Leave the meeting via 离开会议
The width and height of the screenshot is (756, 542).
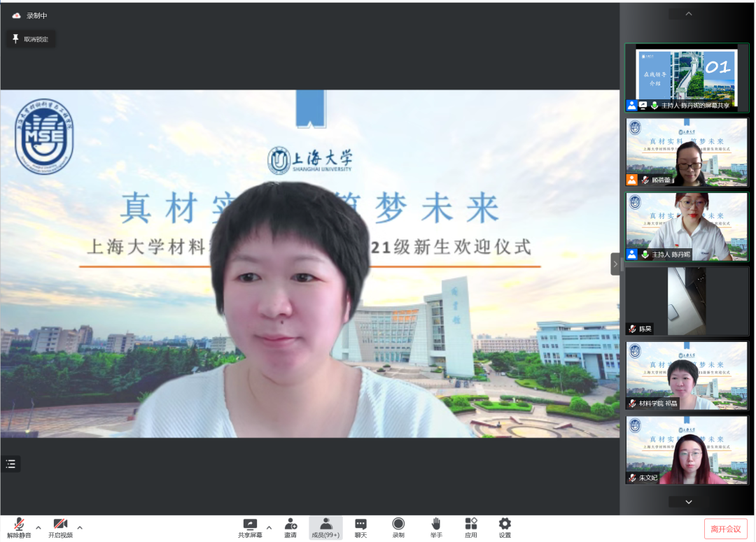[x=725, y=529]
